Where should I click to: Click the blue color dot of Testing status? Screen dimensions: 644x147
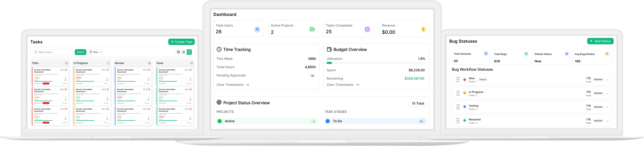[464, 107]
